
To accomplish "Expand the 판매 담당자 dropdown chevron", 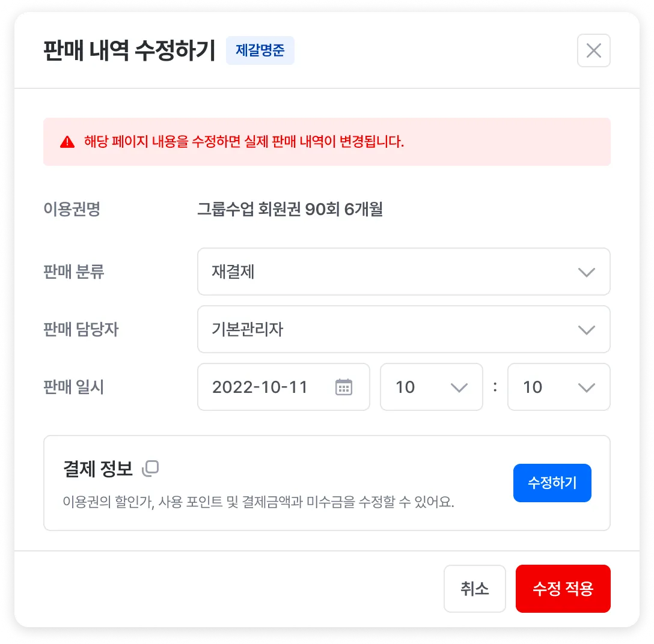I will click(587, 330).
